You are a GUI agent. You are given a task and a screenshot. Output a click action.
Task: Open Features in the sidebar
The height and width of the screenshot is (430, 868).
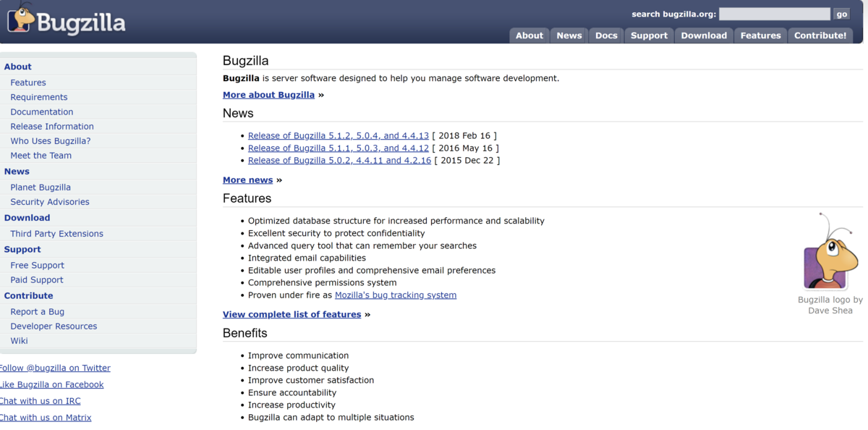tap(28, 83)
